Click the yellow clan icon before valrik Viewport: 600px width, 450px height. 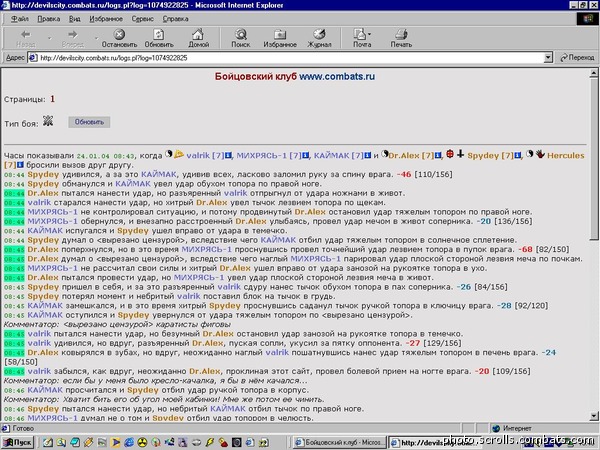point(179,154)
